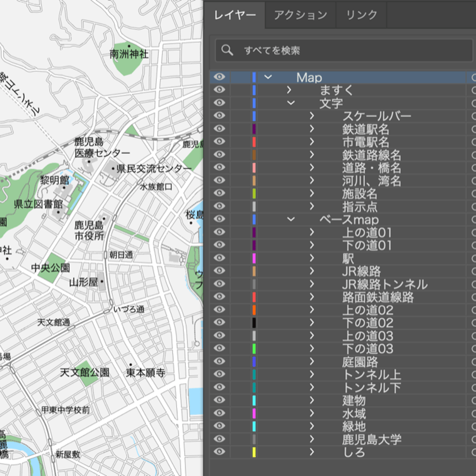Select the 下の道01 layer

[x=343, y=245]
